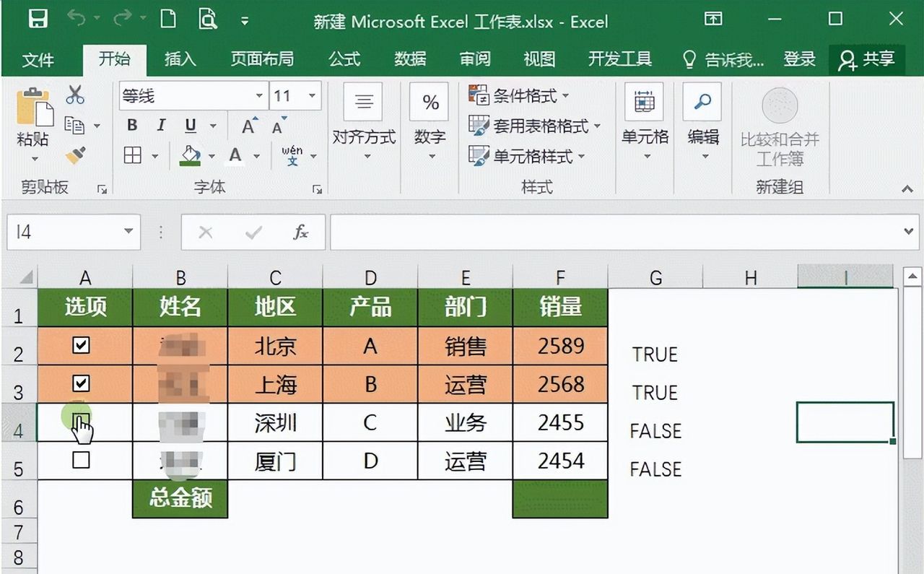Click 登录 (Sign in)
The image size is (924, 574).
pos(800,59)
